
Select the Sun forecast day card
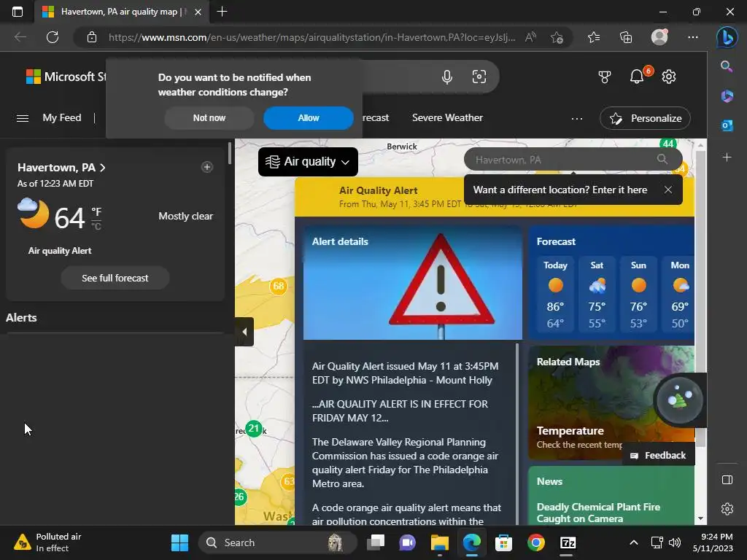coord(638,295)
